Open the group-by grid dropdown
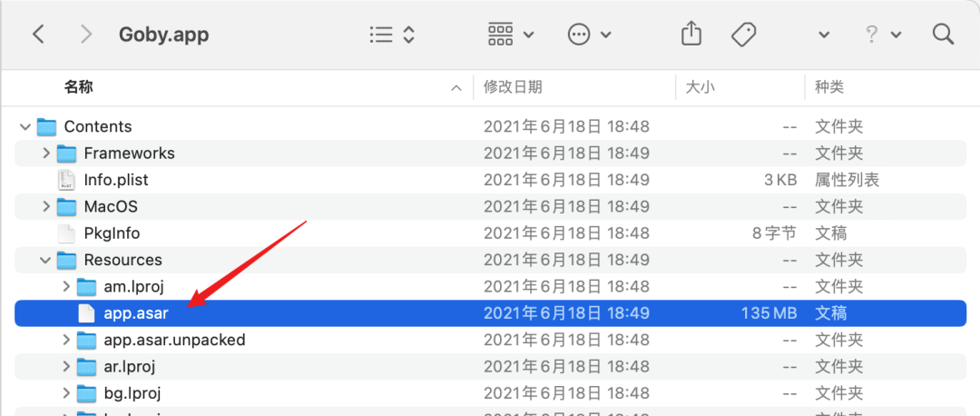The image size is (980, 416). coord(511,34)
